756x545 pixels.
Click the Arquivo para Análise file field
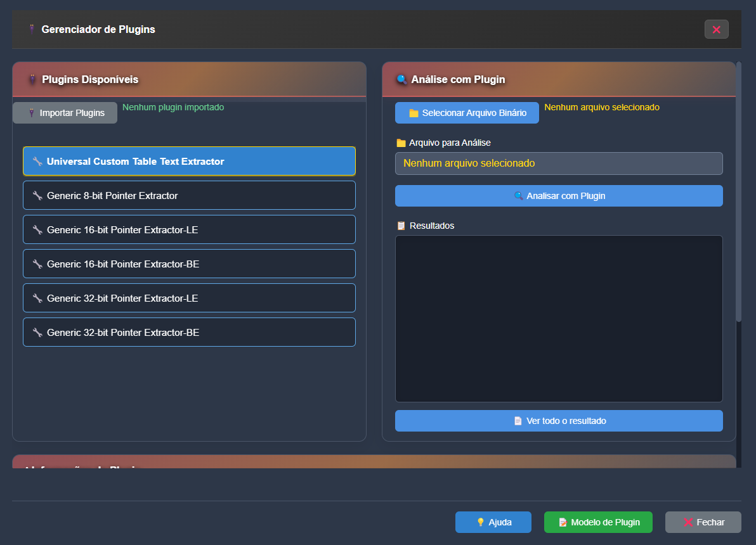coord(559,163)
